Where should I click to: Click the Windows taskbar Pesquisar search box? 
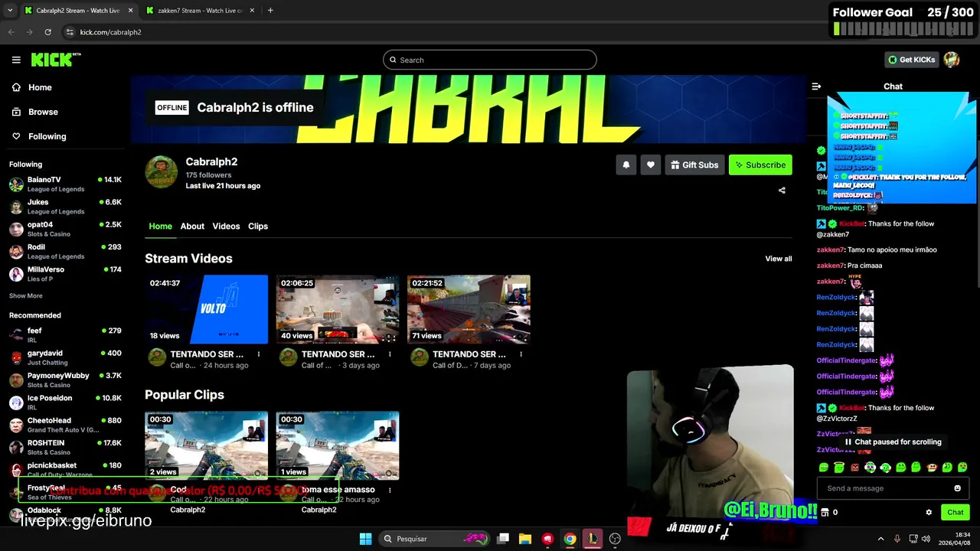tap(435, 539)
